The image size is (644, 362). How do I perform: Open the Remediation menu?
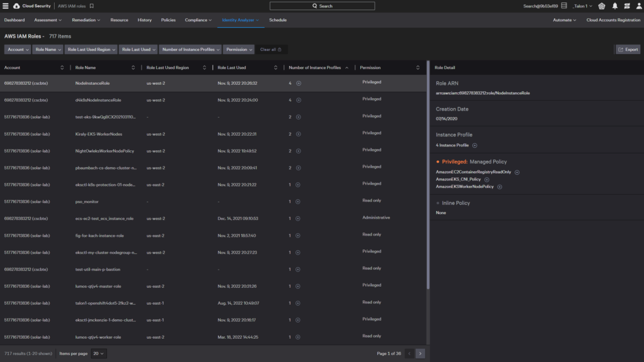[86, 20]
